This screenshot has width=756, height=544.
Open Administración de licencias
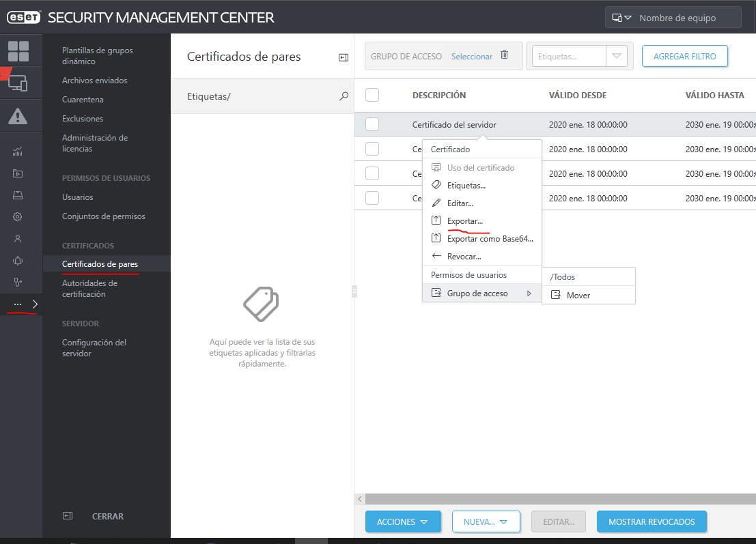tap(95, 143)
